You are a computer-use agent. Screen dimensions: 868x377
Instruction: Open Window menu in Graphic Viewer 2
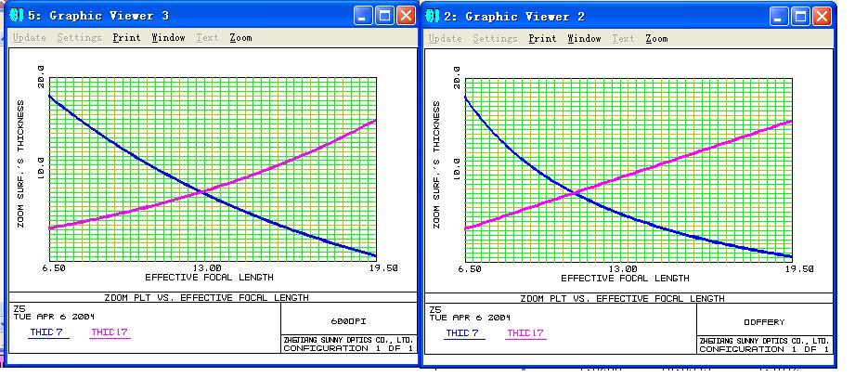pyautogui.click(x=584, y=38)
